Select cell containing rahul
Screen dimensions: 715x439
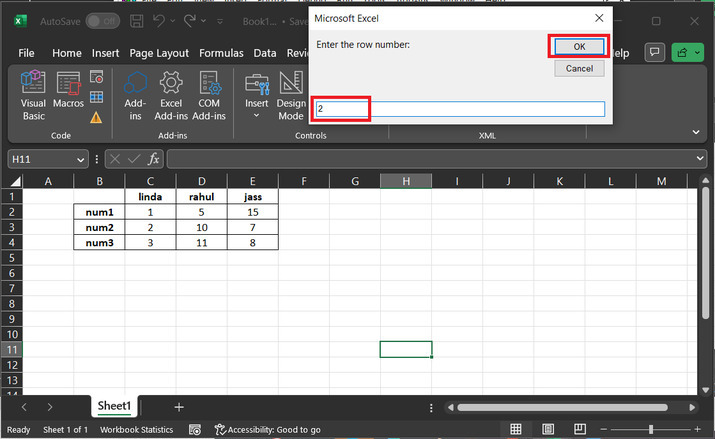[x=202, y=196]
